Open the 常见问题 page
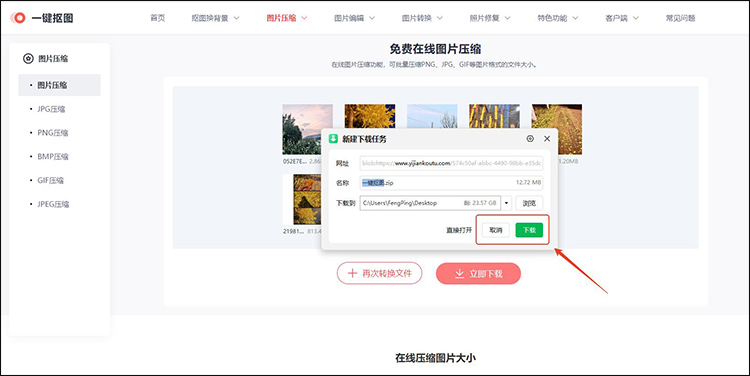Screen dimensions: 750x376 click(680, 18)
